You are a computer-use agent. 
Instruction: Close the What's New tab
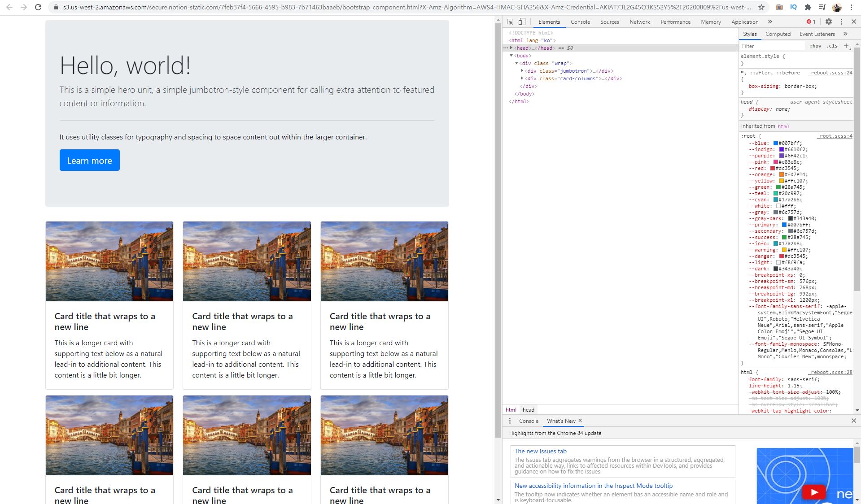pyautogui.click(x=580, y=420)
